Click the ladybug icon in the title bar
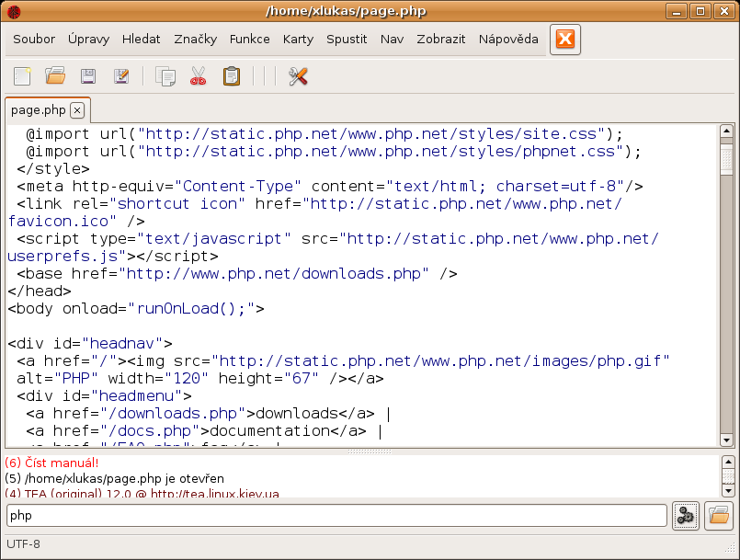 (14, 11)
